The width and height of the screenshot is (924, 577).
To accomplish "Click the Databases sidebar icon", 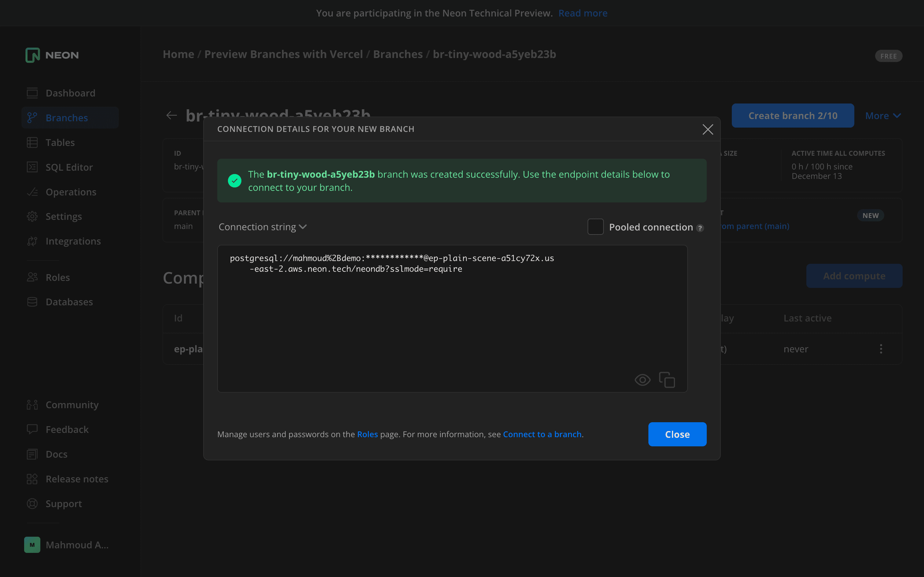I will pyautogui.click(x=32, y=302).
